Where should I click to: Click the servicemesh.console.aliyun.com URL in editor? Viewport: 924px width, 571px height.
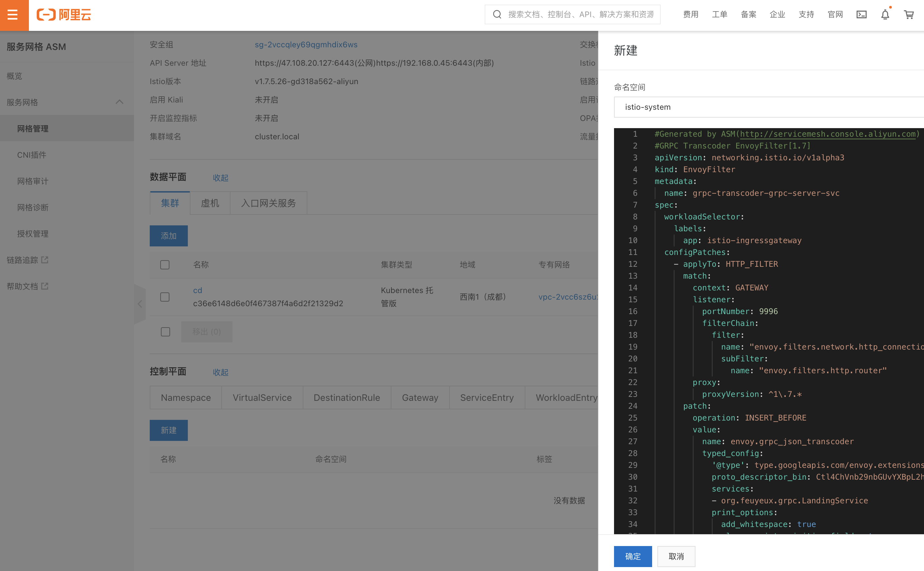(828, 134)
